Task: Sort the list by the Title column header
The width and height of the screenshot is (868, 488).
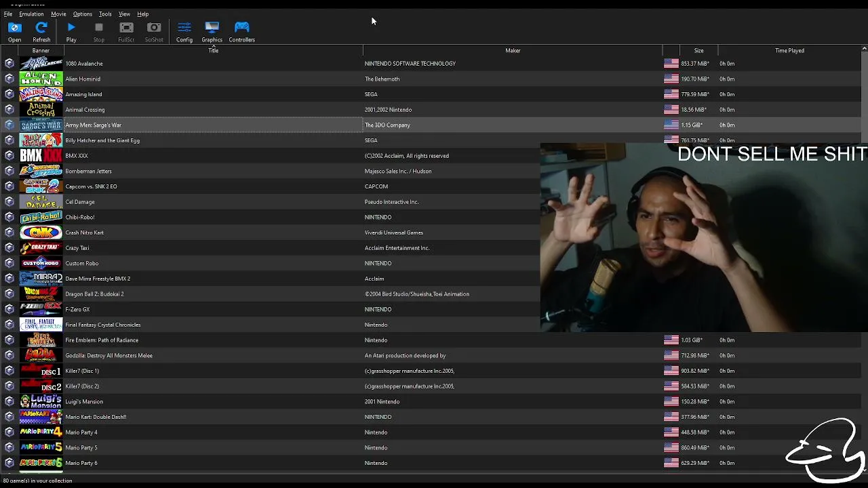Action: coord(213,51)
